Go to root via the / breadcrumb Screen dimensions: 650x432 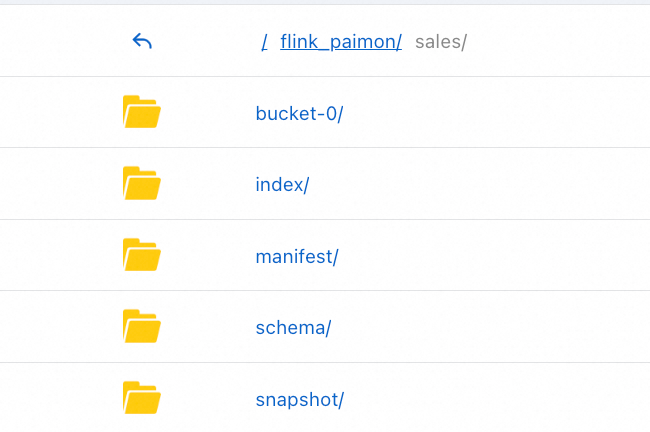click(x=264, y=42)
